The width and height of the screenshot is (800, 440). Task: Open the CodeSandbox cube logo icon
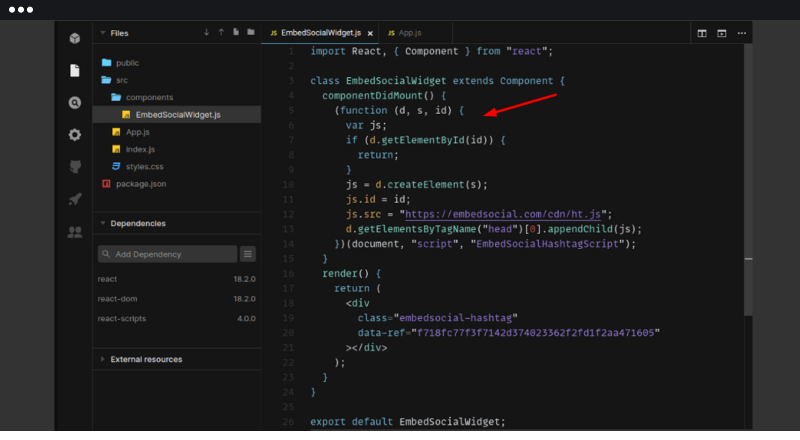point(74,38)
